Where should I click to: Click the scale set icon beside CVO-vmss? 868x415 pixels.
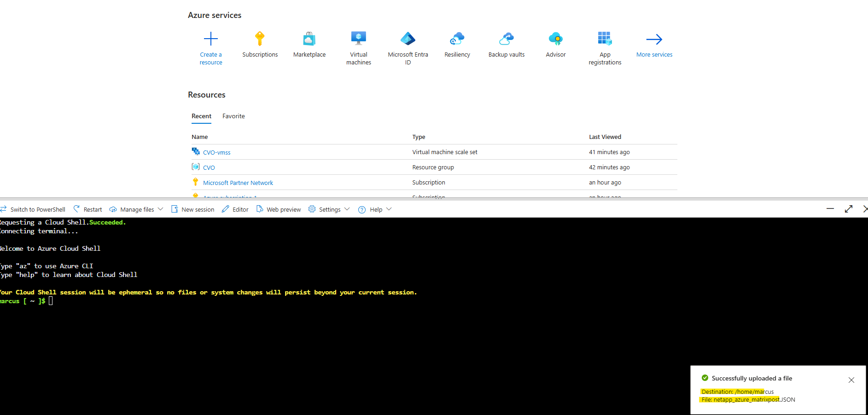pyautogui.click(x=196, y=151)
